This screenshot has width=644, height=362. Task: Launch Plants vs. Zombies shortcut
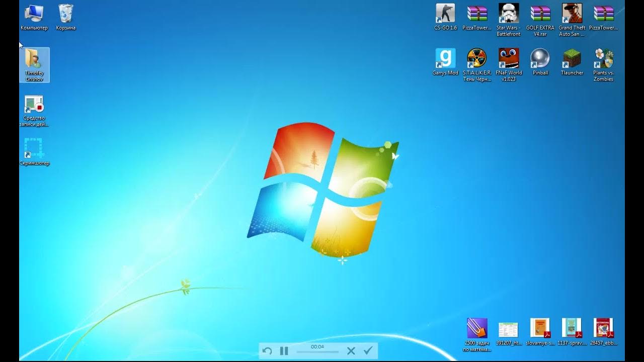(x=603, y=65)
